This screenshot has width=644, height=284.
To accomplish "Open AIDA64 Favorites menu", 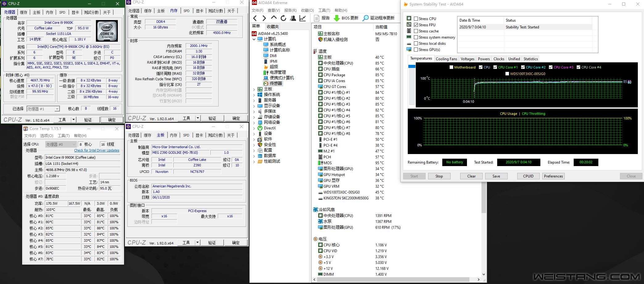I will 307,10.
